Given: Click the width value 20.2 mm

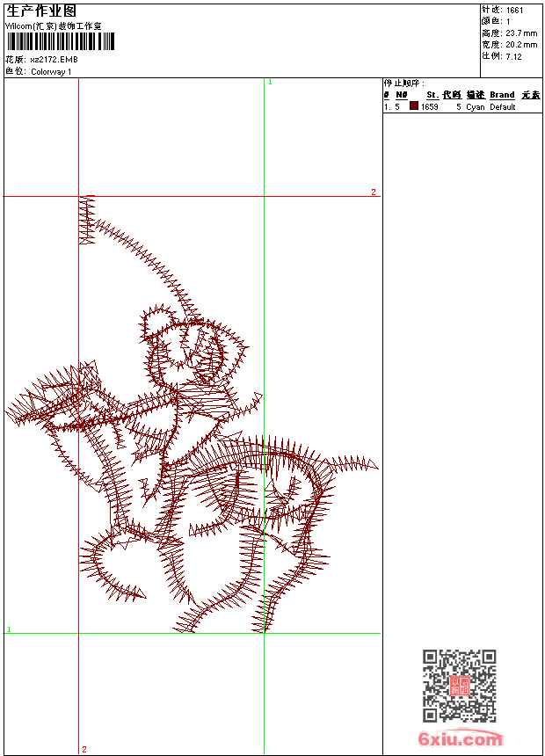Looking at the screenshot, I should (x=521, y=45).
